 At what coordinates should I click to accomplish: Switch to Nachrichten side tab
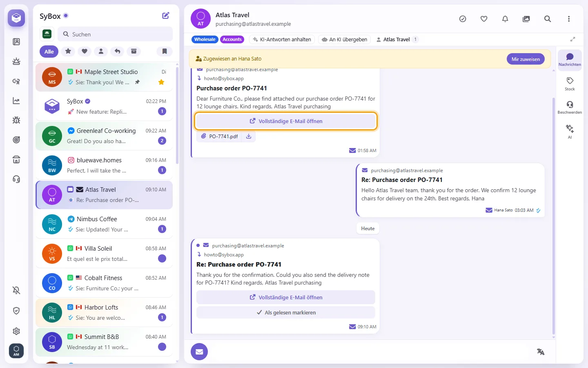(x=570, y=60)
